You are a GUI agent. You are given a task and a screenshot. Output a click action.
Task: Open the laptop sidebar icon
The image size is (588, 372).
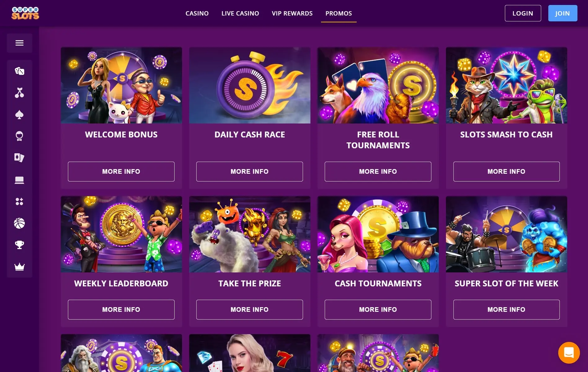20,180
